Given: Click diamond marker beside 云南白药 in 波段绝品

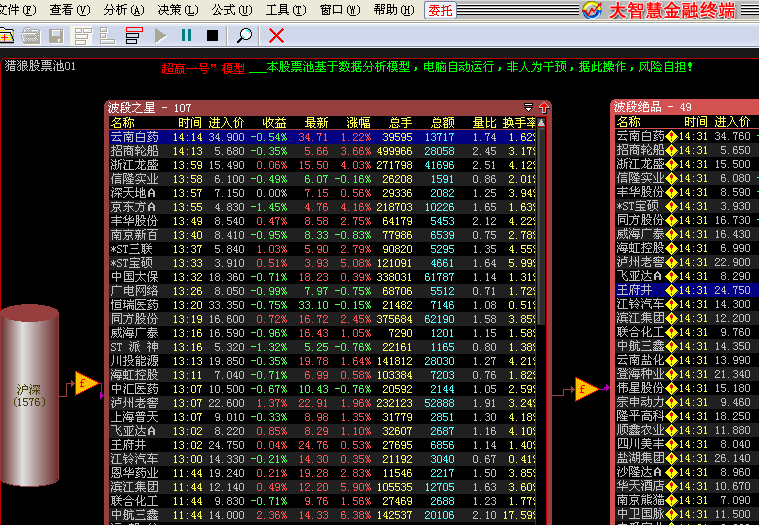Looking at the screenshot, I should (671, 137).
